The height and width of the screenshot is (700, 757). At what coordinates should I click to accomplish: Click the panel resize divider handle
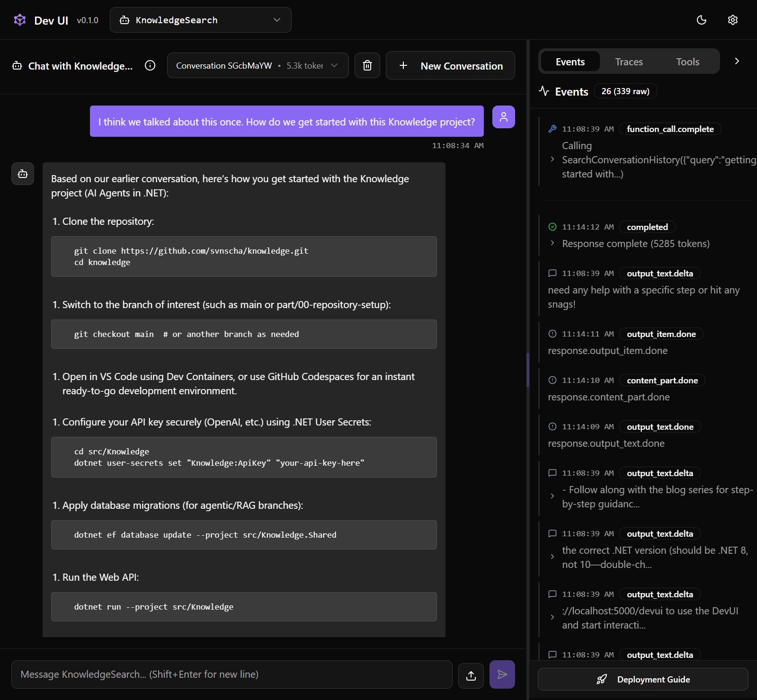coord(528,370)
